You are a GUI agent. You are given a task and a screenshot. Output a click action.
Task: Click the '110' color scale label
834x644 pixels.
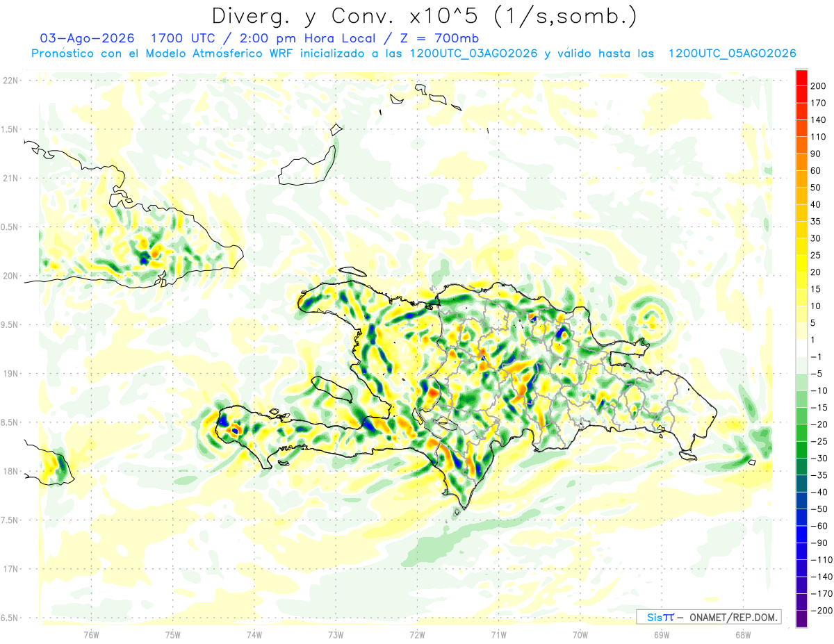[x=819, y=137]
